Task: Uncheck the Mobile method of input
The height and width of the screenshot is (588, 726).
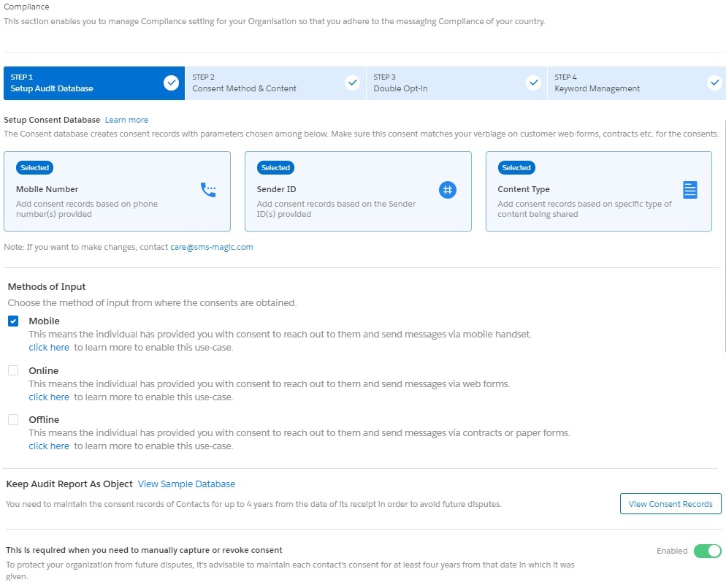Action: pyautogui.click(x=12, y=321)
